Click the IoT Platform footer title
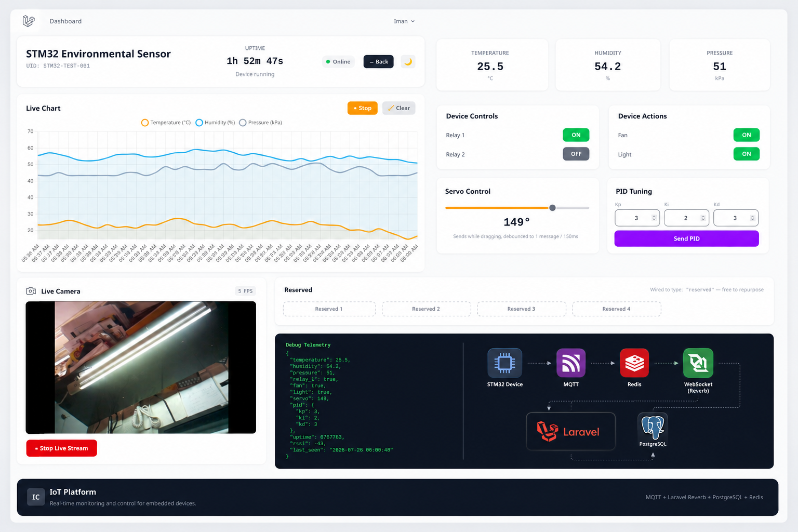798x532 pixels. pos(73,492)
